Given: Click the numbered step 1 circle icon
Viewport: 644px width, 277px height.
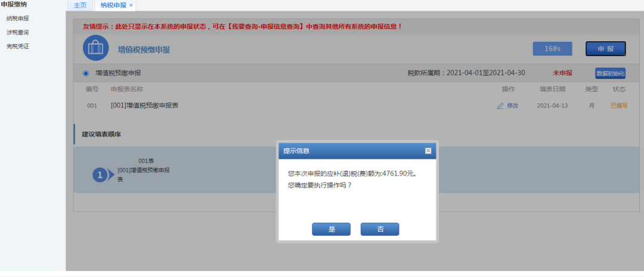Looking at the screenshot, I should pos(100,175).
